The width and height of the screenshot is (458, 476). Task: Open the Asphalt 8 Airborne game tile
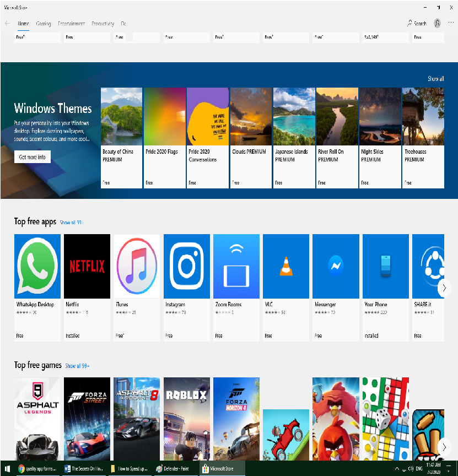tap(137, 419)
